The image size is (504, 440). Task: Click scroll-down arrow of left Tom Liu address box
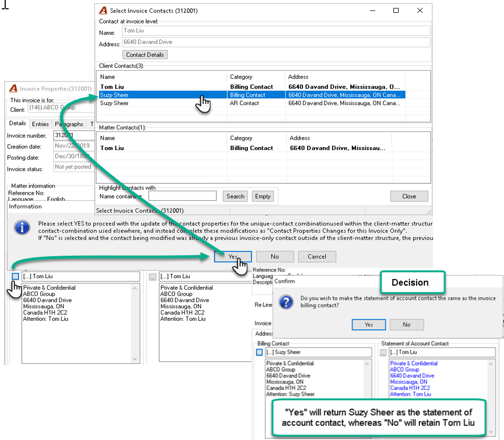click(x=135, y=359)
